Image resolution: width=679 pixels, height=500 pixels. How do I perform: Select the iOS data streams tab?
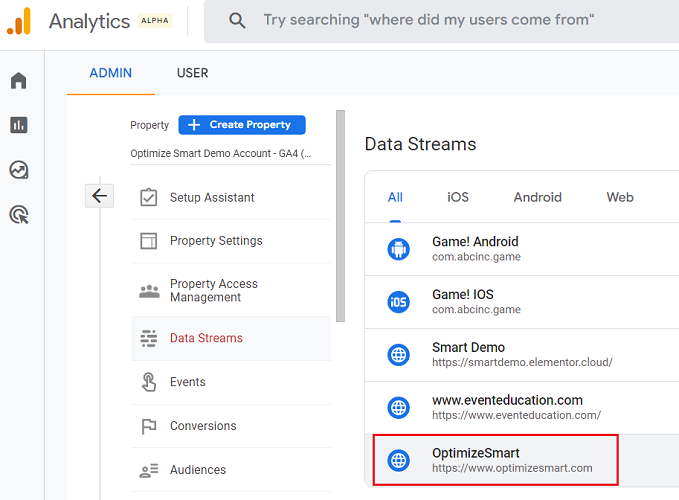point(458,197)
